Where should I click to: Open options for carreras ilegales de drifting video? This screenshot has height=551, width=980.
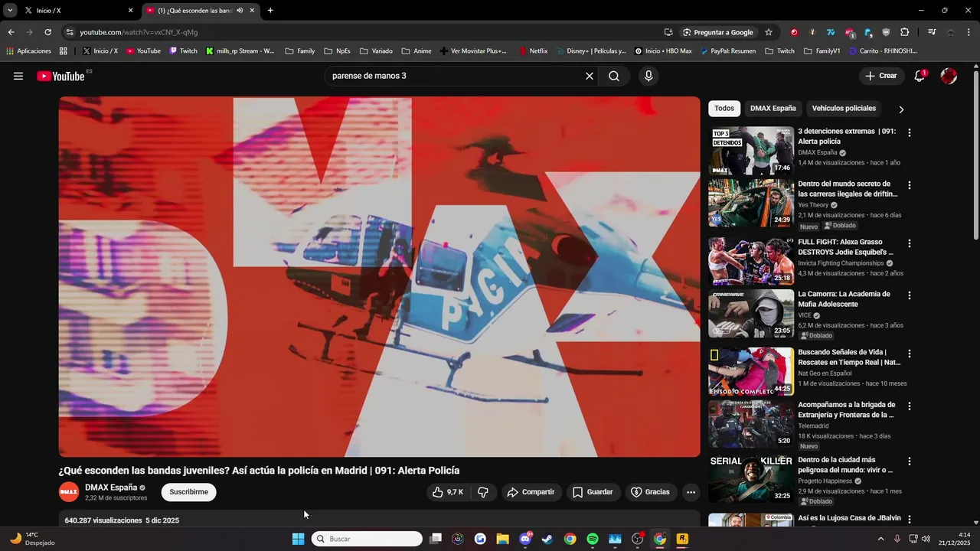click(910, 185)
